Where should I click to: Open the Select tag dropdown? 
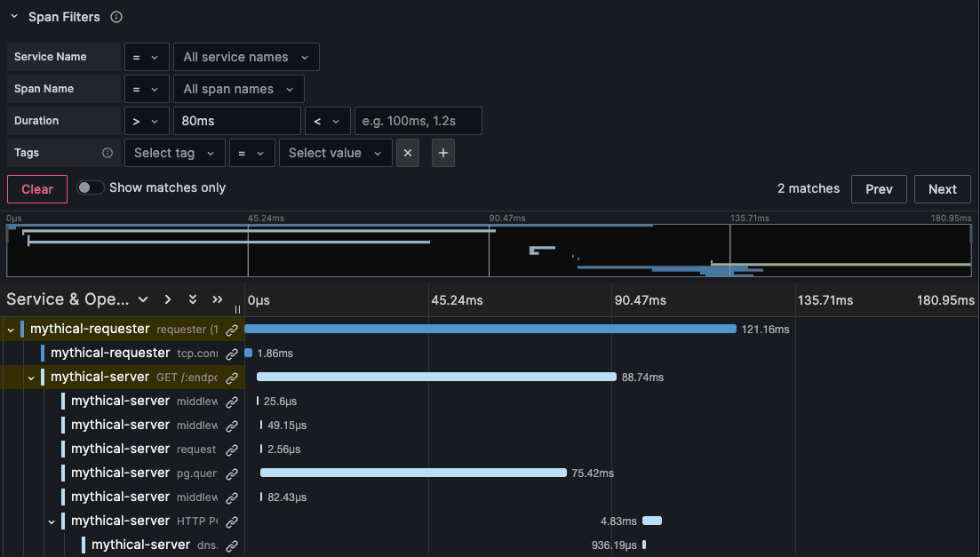[x=174, y=153]
